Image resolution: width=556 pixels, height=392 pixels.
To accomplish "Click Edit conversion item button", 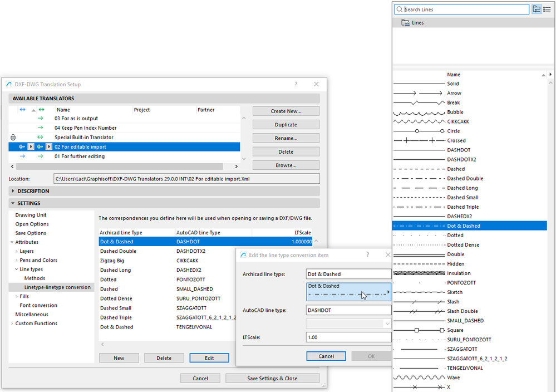I will point(209,358).
